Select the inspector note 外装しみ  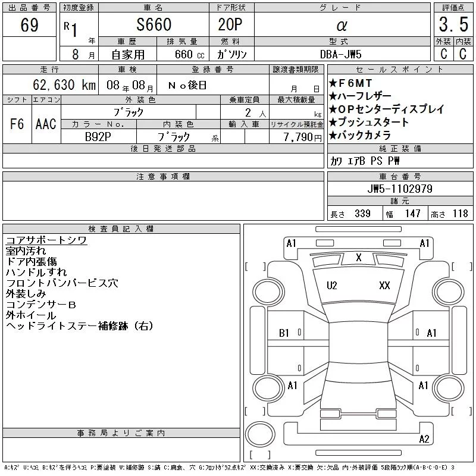(26, 293)
